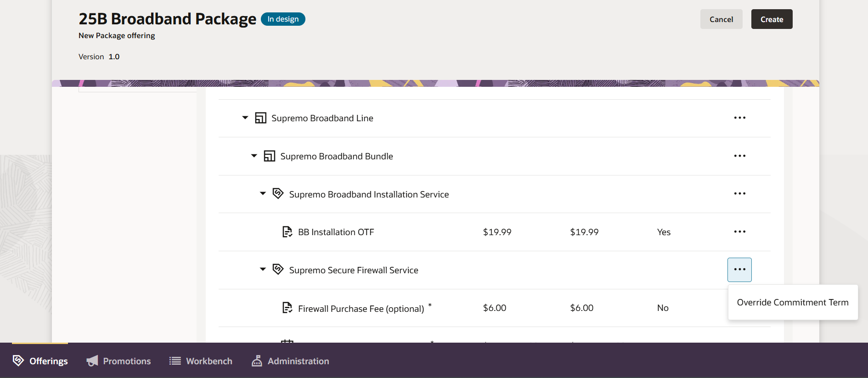Collapse Supremo Broadband Installation Service row
The width and height of the screenshot is (868, 378).
pyautogui.click(x=263, y=194)
